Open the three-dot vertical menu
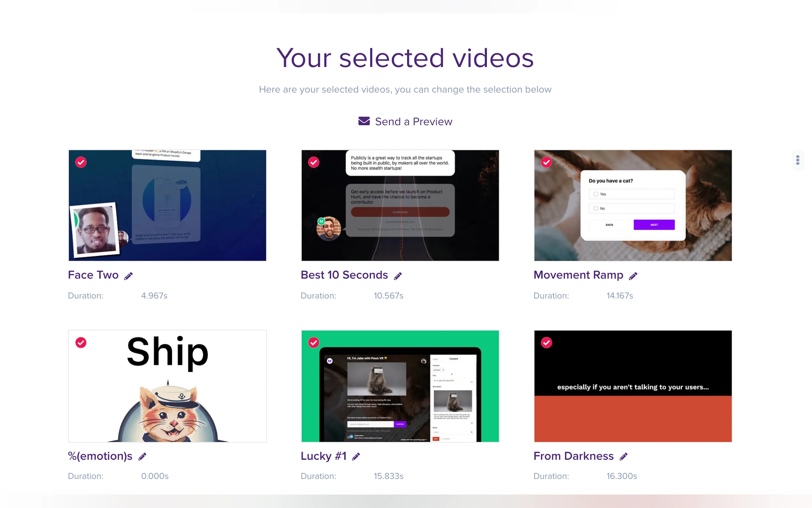The height and width of the screenshot is (508, 812). click(798, 160)
